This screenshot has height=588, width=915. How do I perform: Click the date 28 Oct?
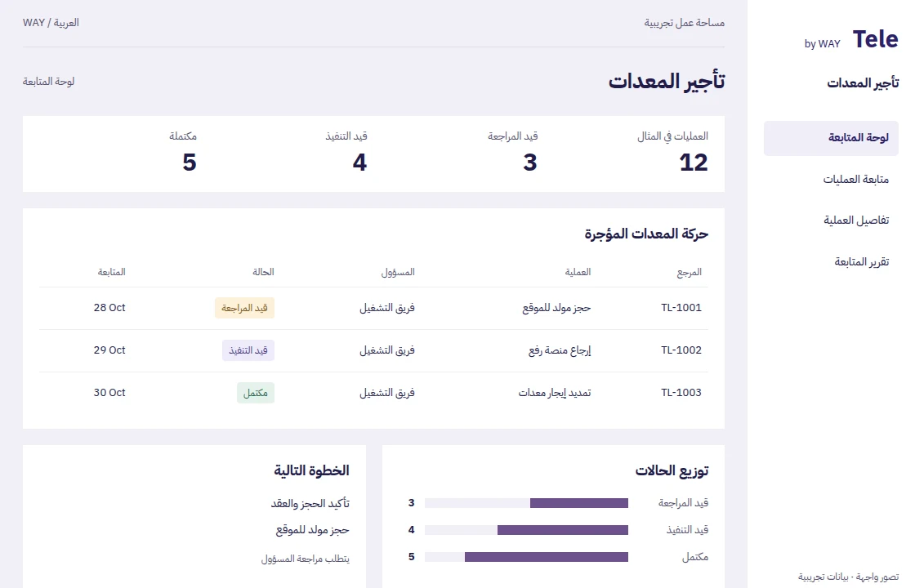point(109,308)
